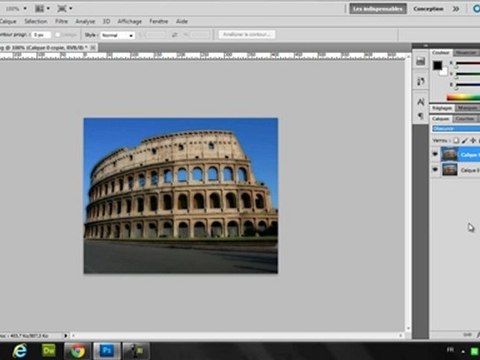The width and height of the screenshot is (480, 360).
Task: Click the vertical scrollbar down arrow
Action: 408,328
